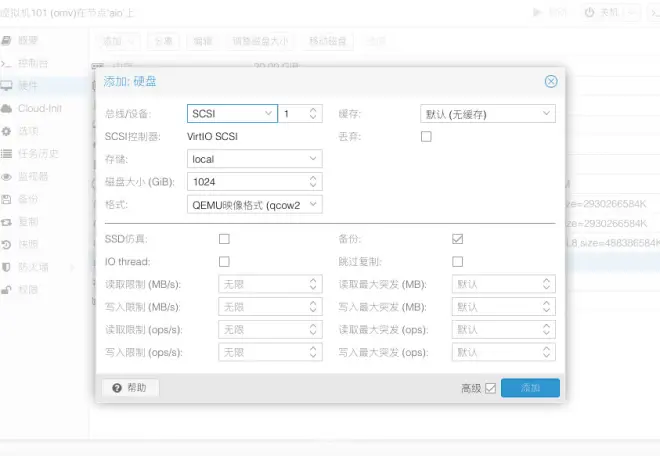Select 硬件 monitor icon in sidebar
The image size is (660, 456).
coord(6,86)
